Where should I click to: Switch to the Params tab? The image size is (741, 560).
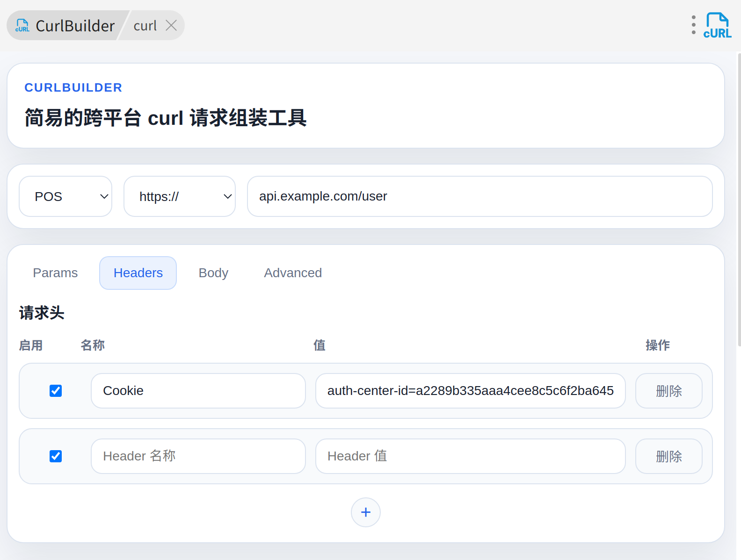(55, 273)
